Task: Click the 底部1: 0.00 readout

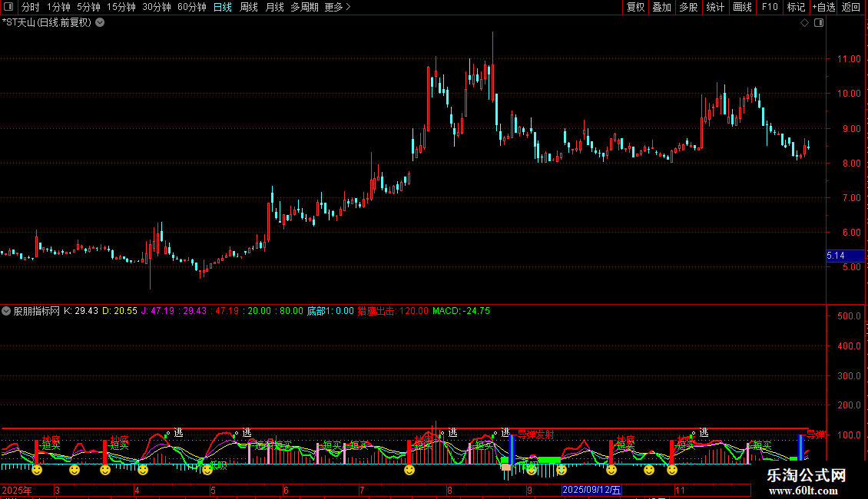Action: point(330,311)
